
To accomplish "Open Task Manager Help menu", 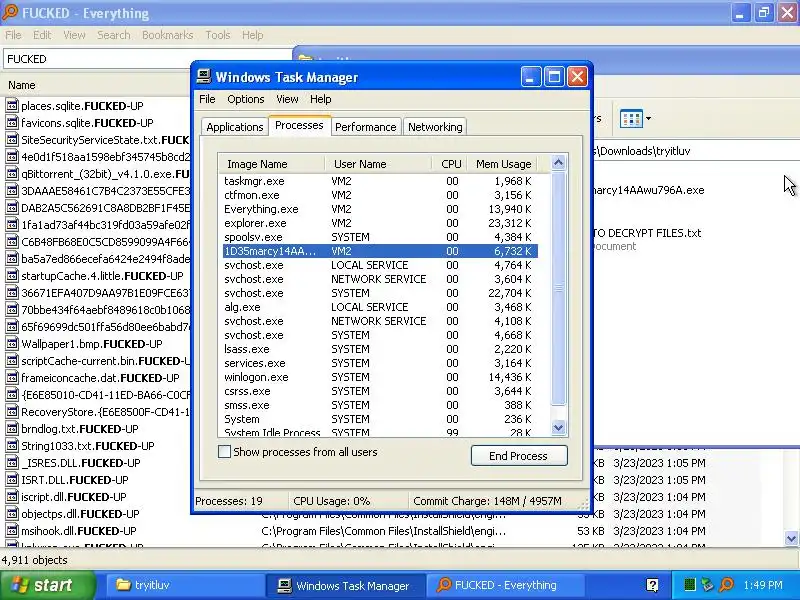I will click(x=320, y=99).
